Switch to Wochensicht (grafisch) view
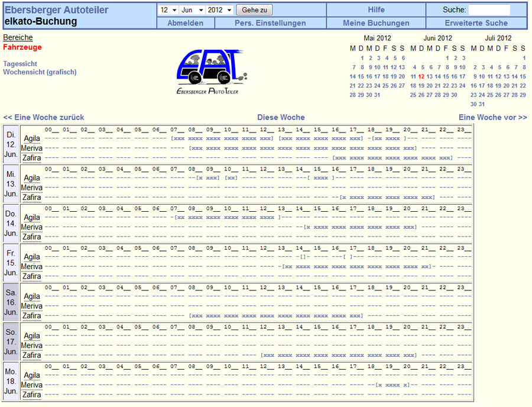The width and height of the screenshot is (532, 407). [x=40, y=72]
